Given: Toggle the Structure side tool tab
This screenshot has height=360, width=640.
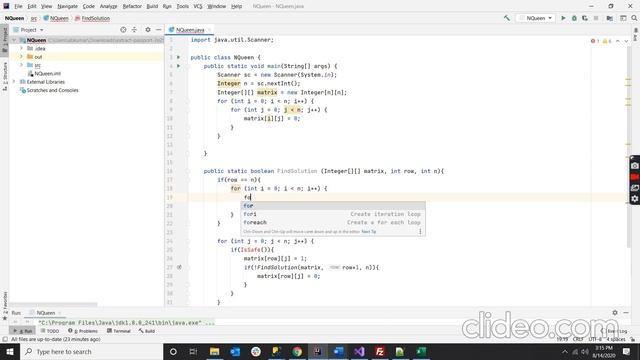Looking at the screenshot, I should coord(4,76).
